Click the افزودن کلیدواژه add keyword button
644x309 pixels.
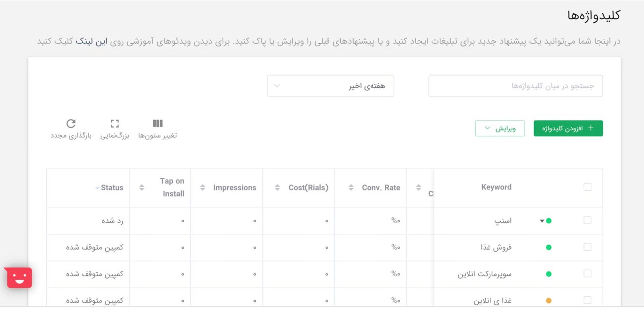568,128
